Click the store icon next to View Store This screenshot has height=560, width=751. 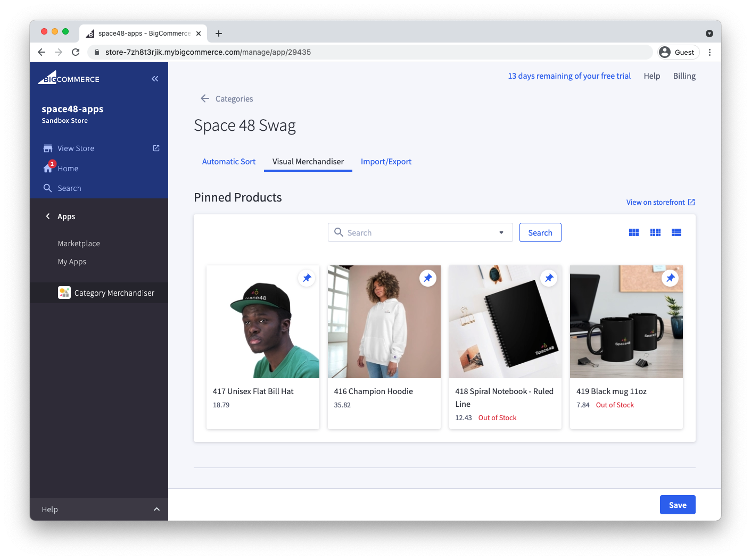coord(48,148)
